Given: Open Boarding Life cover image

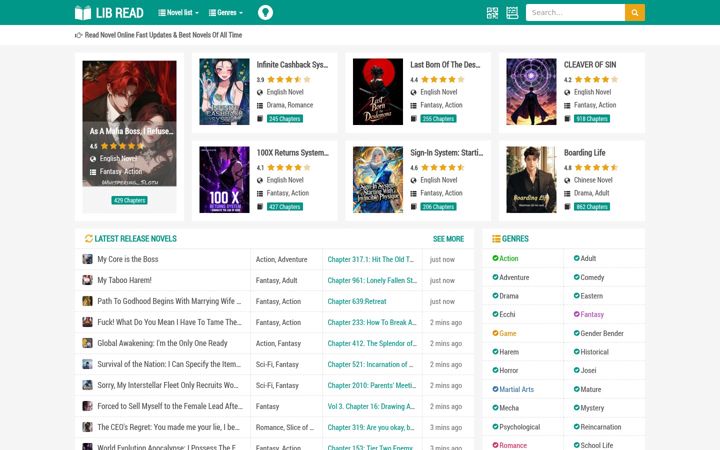Looking at the screenshot, I should (531, 180).
